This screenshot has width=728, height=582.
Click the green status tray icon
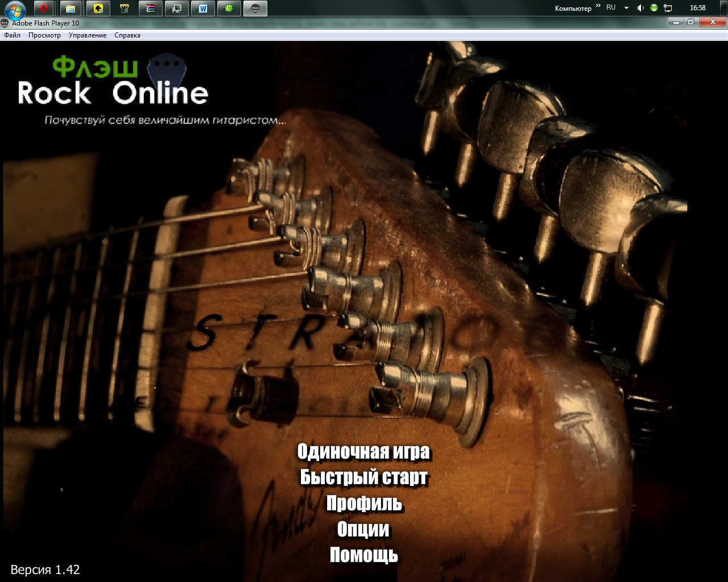click(654, 8)
